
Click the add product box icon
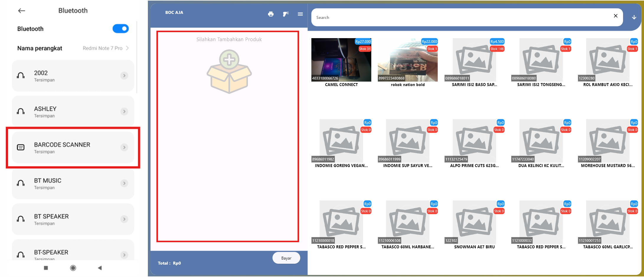(229, 72)
